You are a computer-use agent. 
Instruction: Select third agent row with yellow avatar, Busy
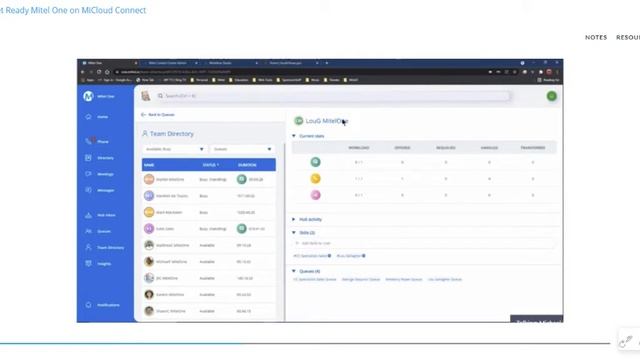209,212
